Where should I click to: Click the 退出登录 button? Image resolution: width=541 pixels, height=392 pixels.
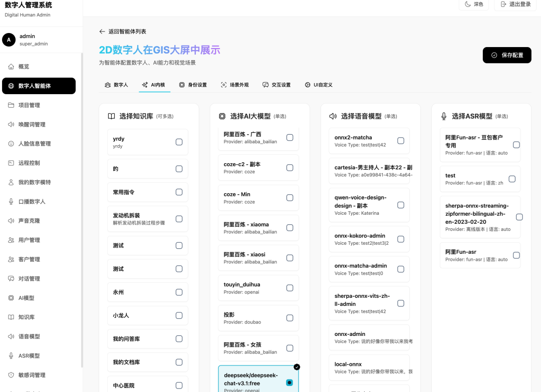click(516, 4)
